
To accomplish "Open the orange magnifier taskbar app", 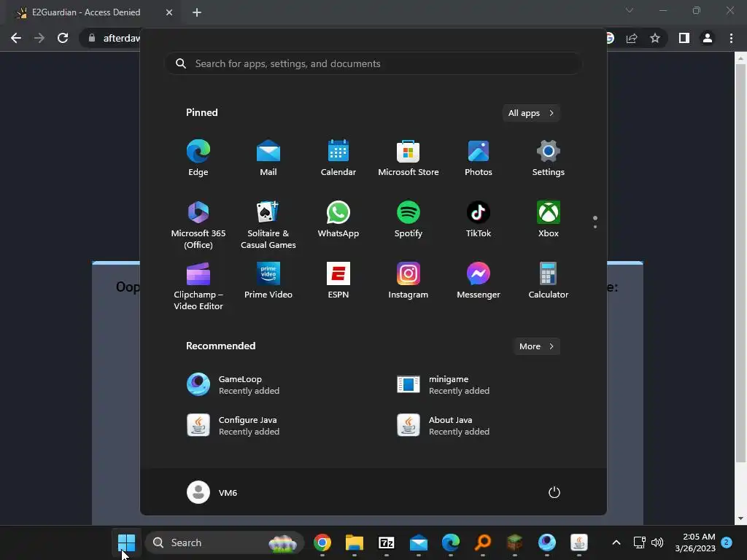I will [483, 542].
